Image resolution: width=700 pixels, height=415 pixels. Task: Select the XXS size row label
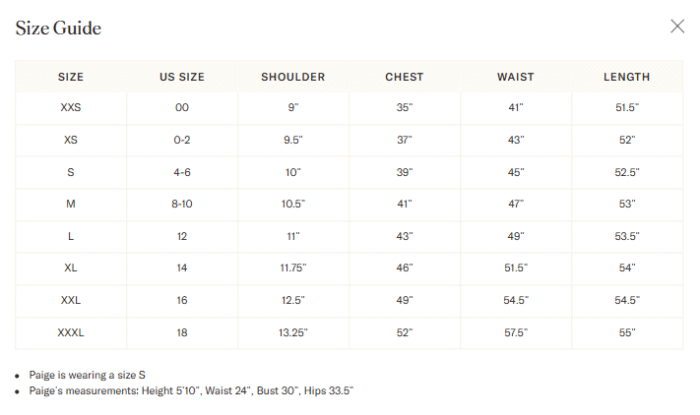71,108
